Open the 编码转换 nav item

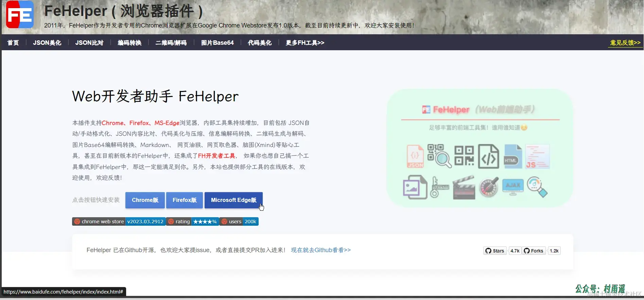(129, 43)
